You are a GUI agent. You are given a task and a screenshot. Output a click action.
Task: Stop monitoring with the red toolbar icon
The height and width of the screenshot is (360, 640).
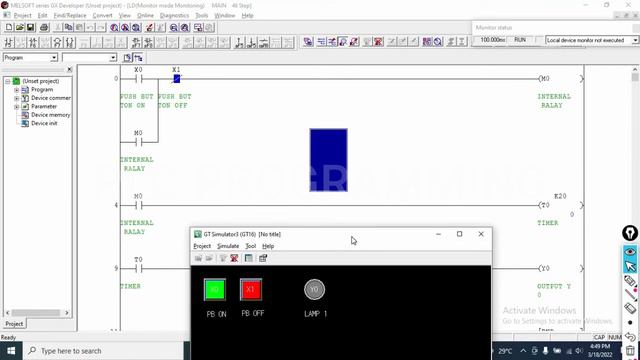pyautogui.click(x=378, y=42)
